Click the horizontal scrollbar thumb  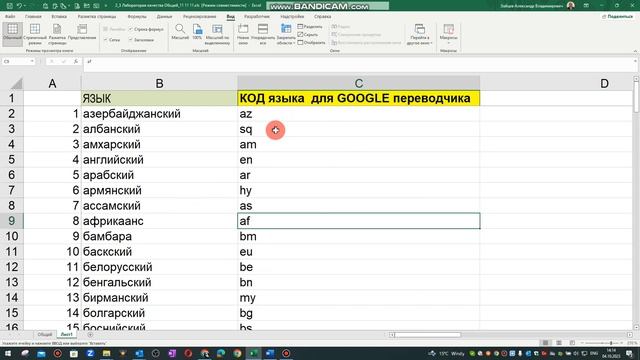[x=427, y=335]
